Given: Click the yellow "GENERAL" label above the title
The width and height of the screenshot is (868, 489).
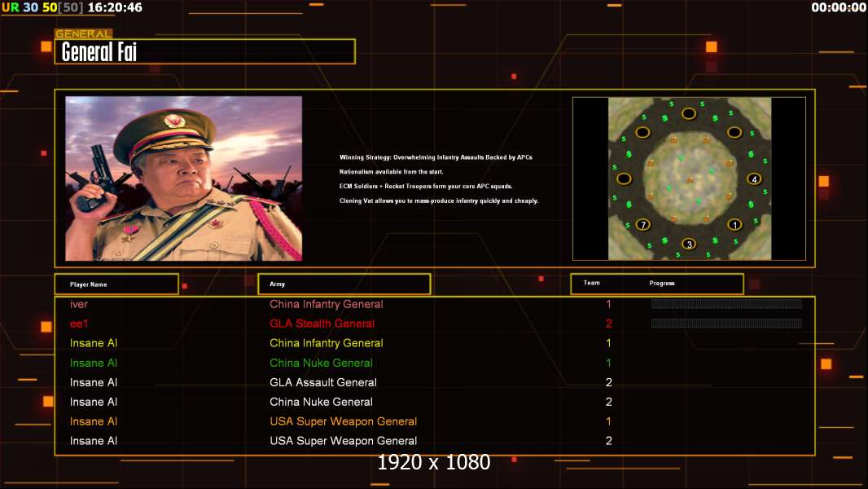Looking at the screenshot, I should [x=83, y=33].
